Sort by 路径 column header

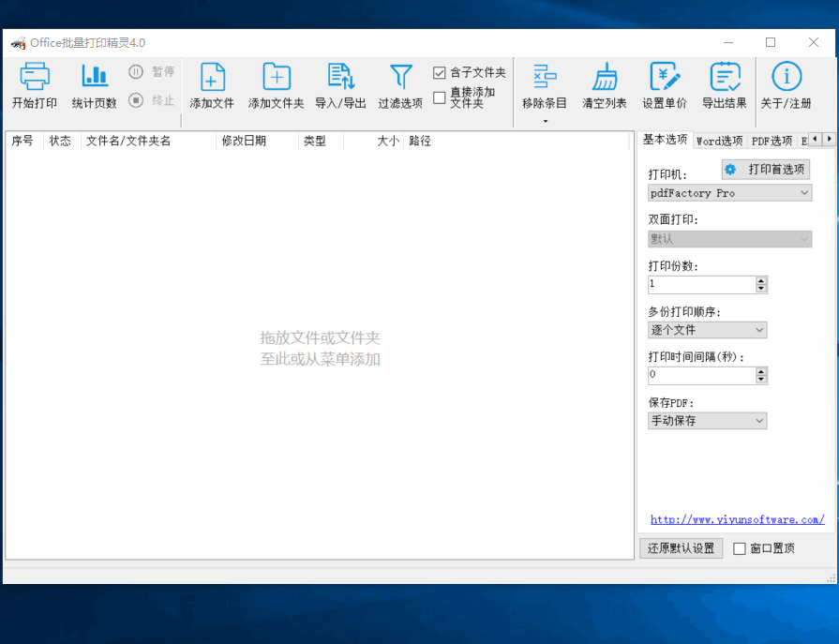pyautogui.click(x=516, y=142)
